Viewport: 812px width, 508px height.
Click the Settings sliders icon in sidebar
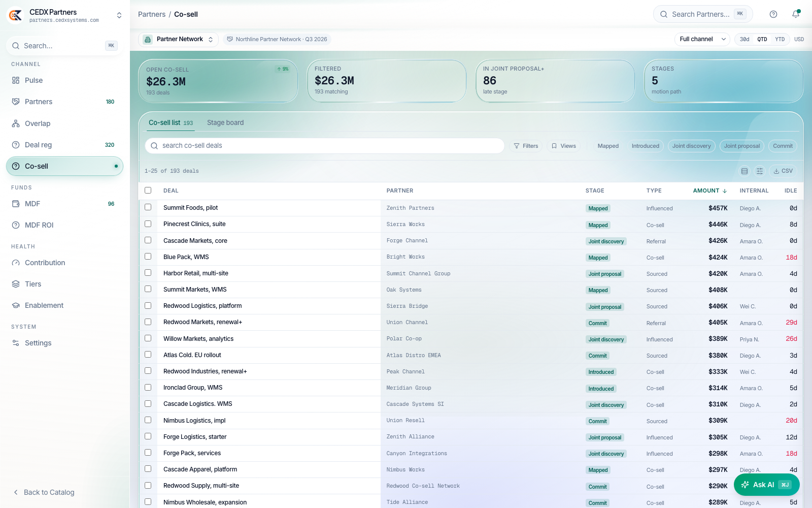pos(16,343)
